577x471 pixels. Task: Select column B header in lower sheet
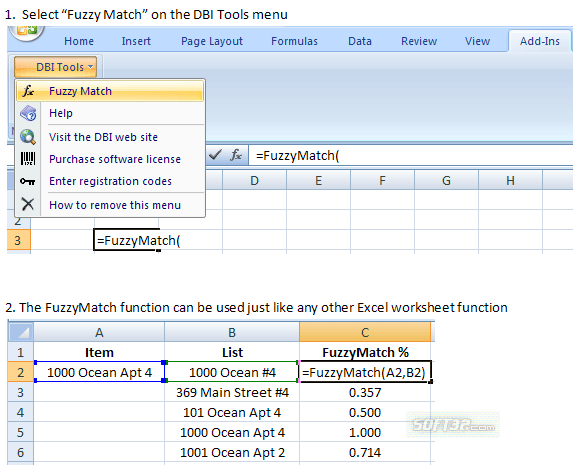(232, 332)
